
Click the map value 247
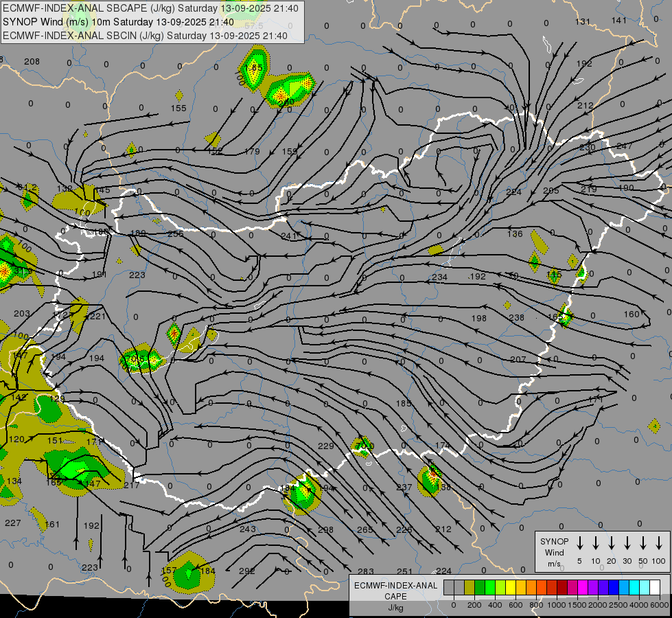625,146
